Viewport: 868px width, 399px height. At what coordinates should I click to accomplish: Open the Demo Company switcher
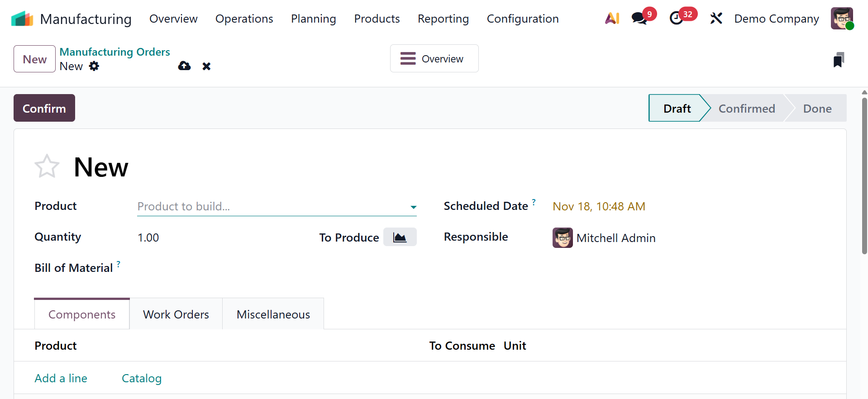click(776, 19)
